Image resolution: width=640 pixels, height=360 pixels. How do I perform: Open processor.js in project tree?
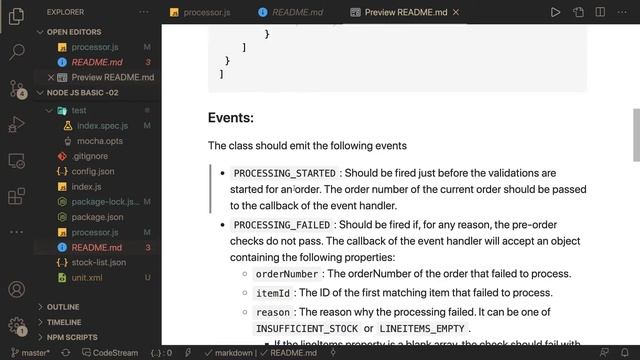[x=95, y=232]
